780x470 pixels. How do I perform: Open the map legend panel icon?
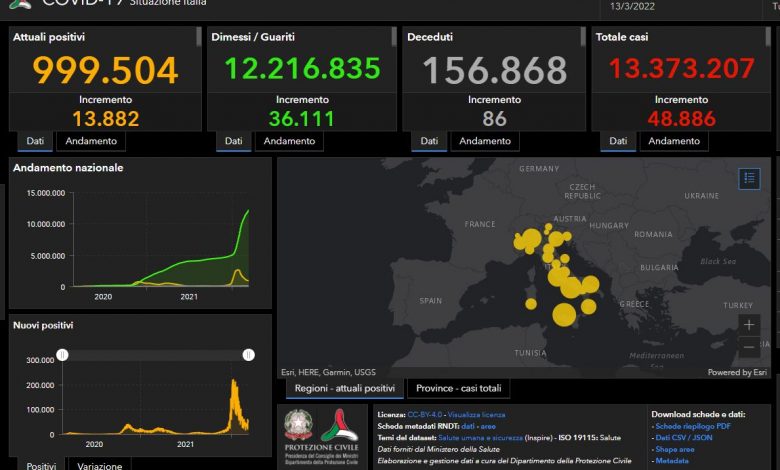click(749, 178)
